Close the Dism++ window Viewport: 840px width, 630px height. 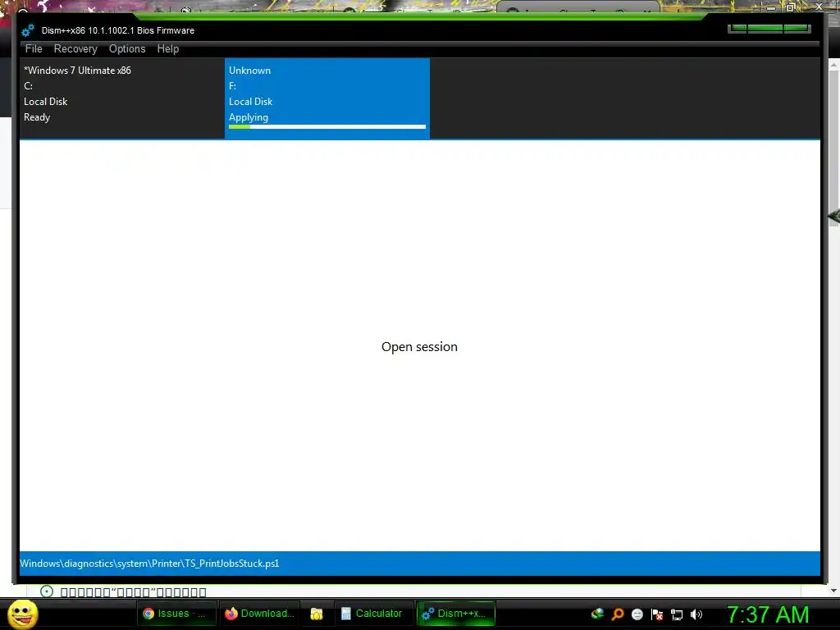[x=797, y=29]
